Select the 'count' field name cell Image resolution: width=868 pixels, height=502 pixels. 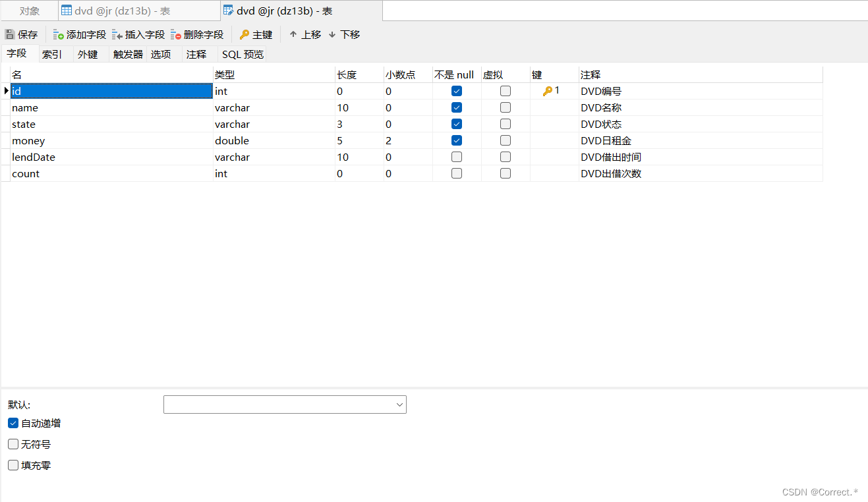111,173
